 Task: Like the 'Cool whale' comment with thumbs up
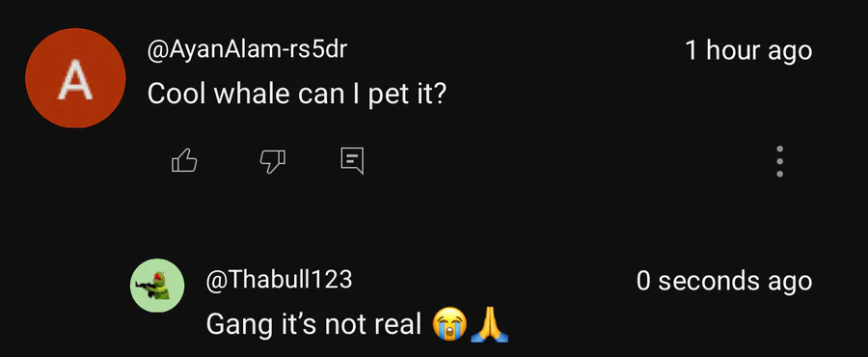coord(184,161)
